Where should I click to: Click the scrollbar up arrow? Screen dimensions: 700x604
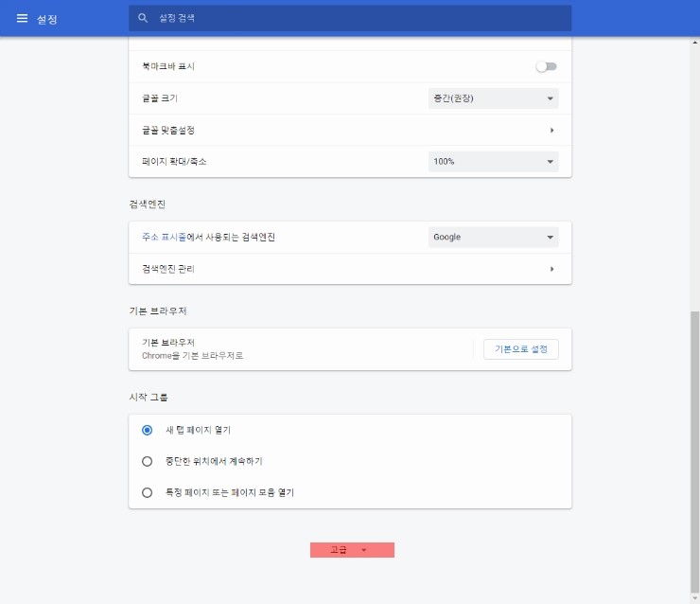tap(694, 42)
